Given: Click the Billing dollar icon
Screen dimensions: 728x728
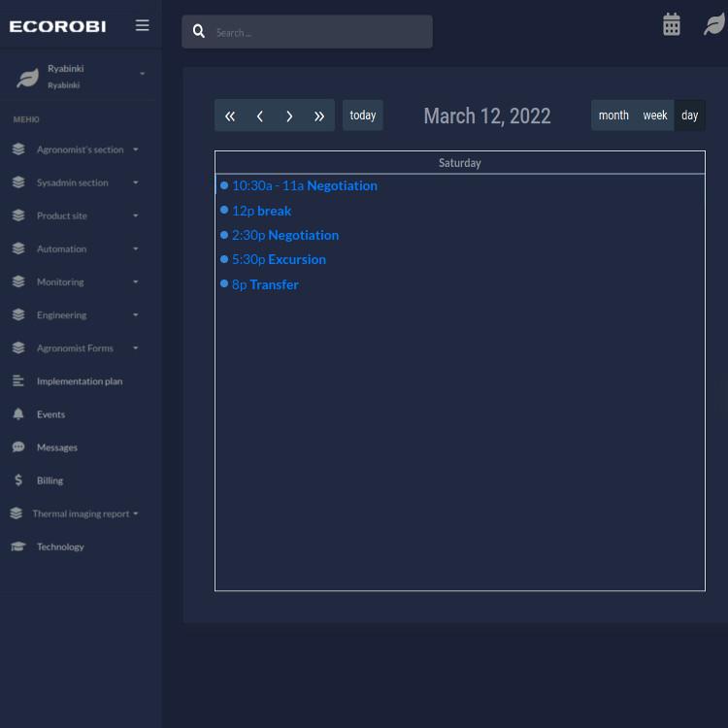Looking at the screenshot, I should coord(18,480).
